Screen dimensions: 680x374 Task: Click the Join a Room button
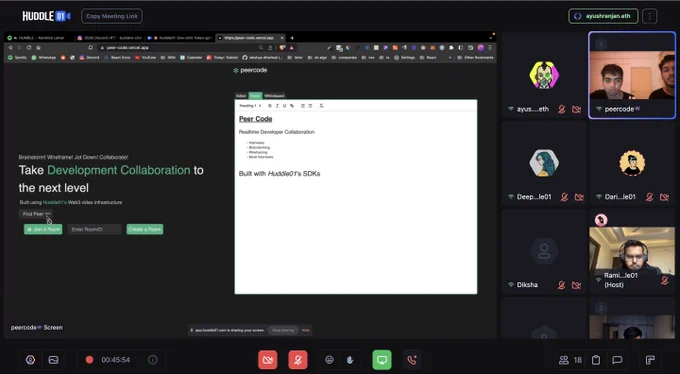(x=43, y=229)
